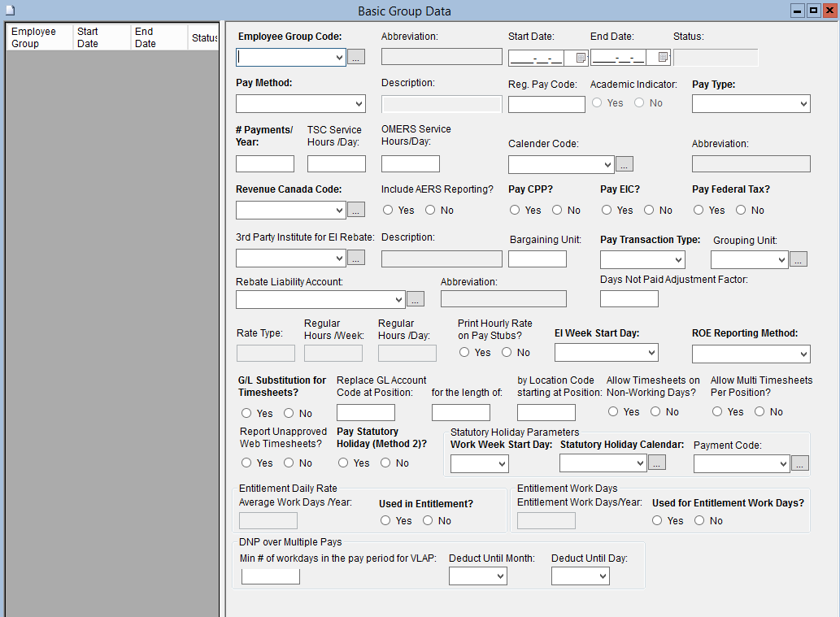840x617 pixels.
Task: Open Start Date calendar picker icon
Action: [581, 58]
